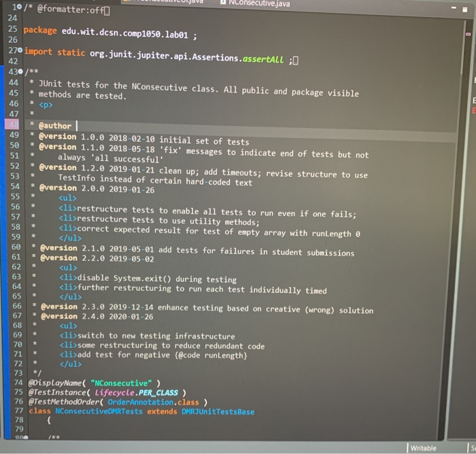
Task: Expand the folded comment at line 1
Action: [x=20, y=7]
